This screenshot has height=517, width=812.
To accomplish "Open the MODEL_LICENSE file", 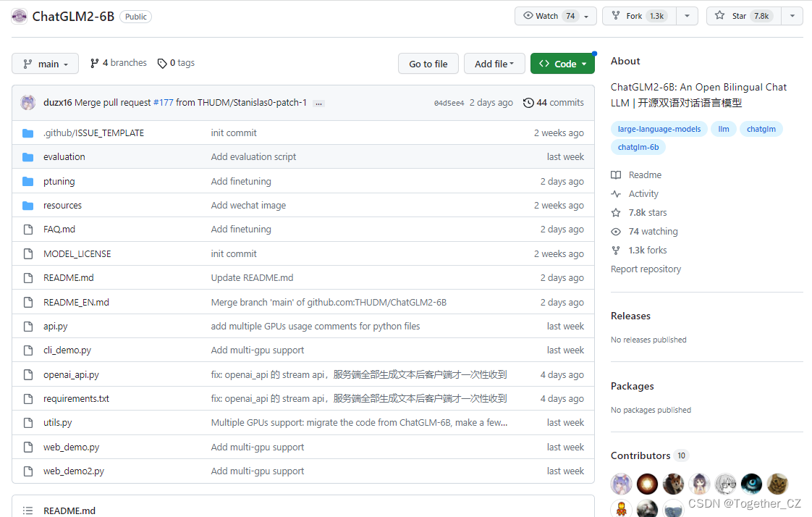I will pos(77,254).
